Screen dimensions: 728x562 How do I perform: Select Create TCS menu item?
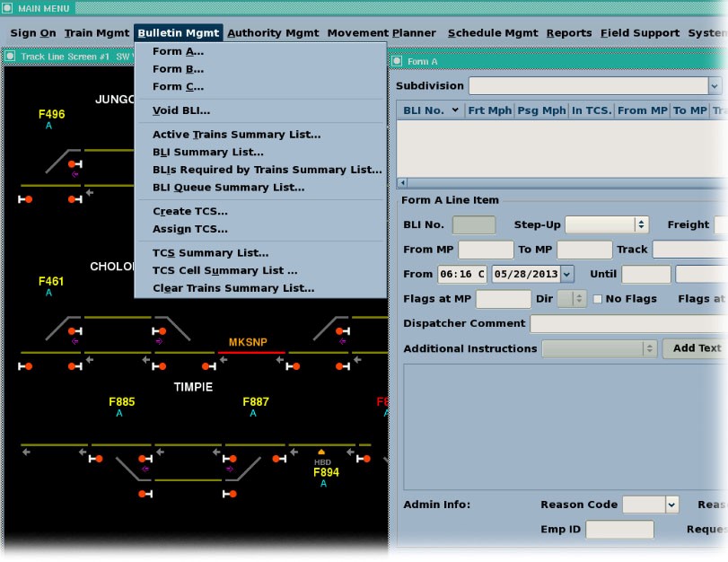(189, 212)
